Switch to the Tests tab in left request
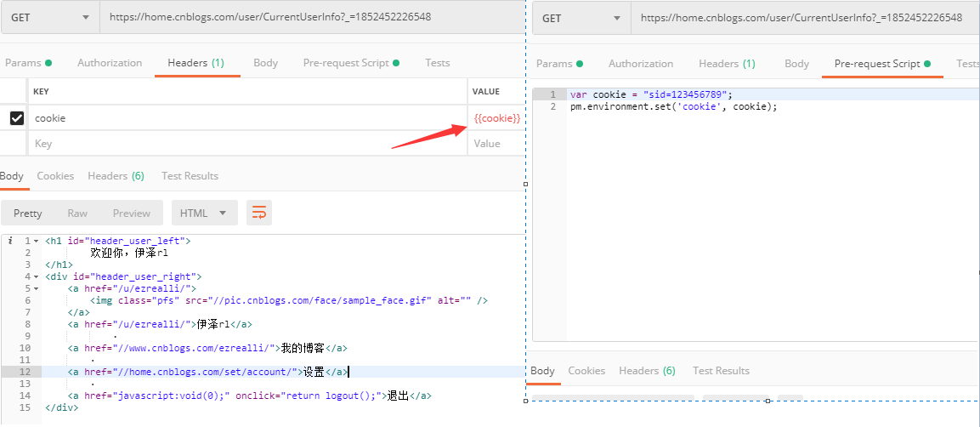This screenshot has width=980, height=427. pos(438,63)
